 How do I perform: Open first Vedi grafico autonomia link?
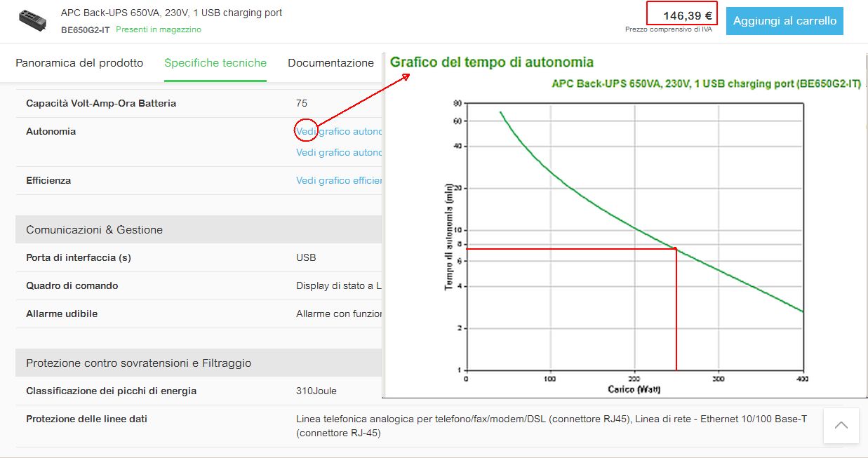click(x=339, y=131)
